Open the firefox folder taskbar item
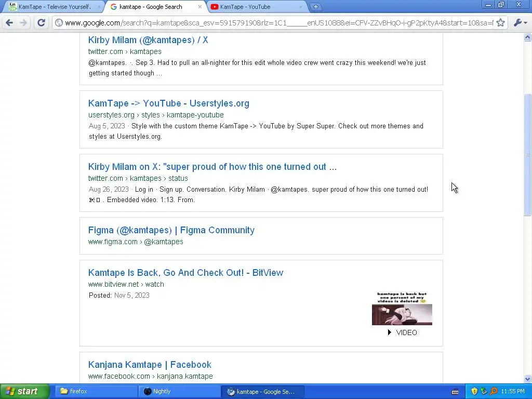 [96, 392]
